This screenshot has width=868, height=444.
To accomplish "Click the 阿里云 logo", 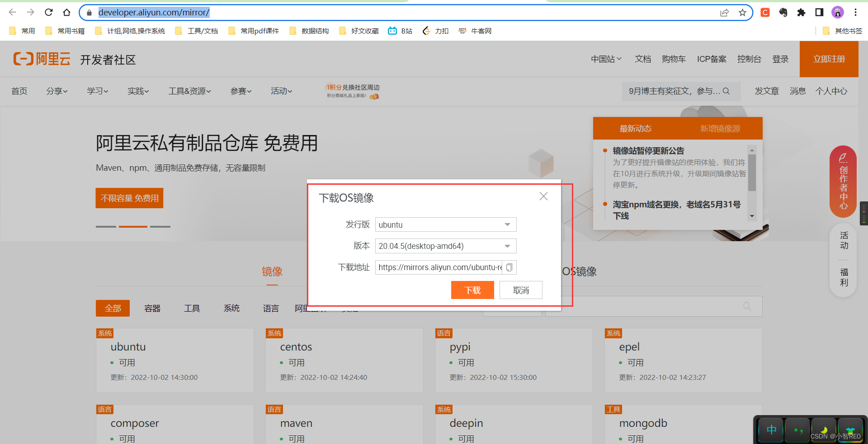I will 42,59.
